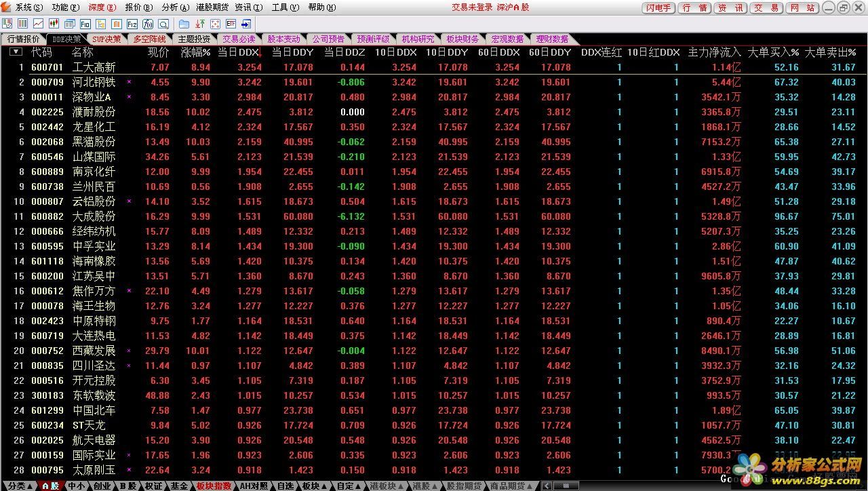This screenshot has height=491, width=868.
Task: Click the blue folder toolbar icon
Action: click(x=184, y=24)
